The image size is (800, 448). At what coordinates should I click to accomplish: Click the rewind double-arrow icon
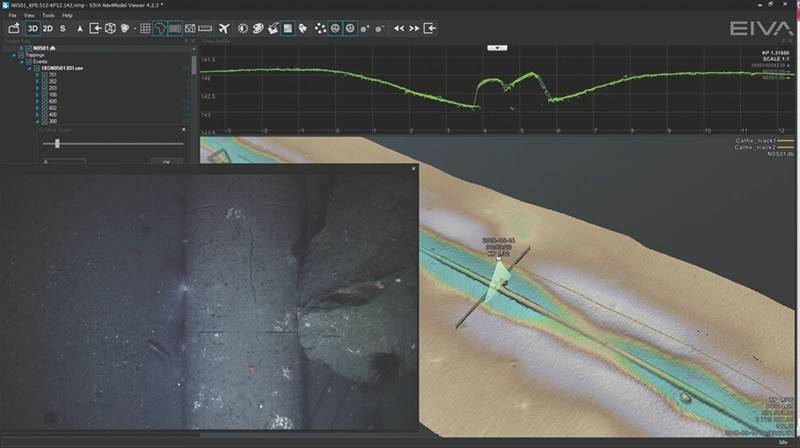(x=399, y=29)
